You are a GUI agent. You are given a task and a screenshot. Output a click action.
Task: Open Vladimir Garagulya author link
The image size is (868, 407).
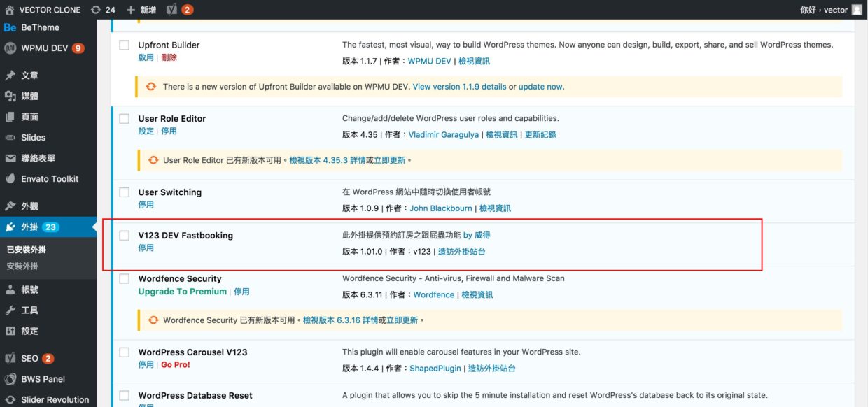[443, 134]
